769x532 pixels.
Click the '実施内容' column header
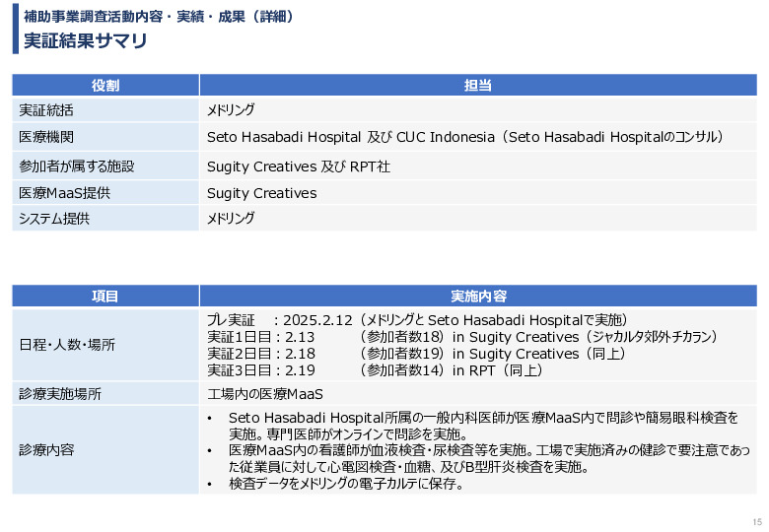pos(478,296)
